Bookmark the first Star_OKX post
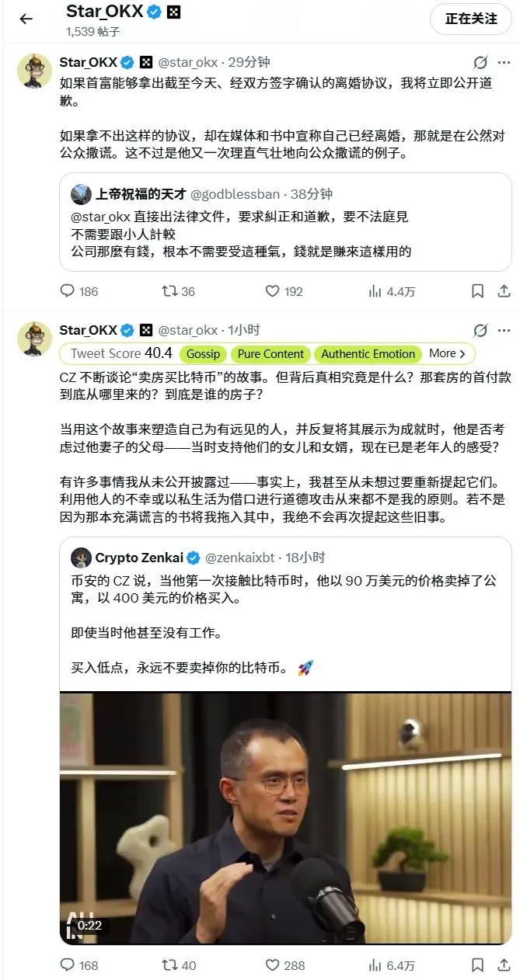 477,291
